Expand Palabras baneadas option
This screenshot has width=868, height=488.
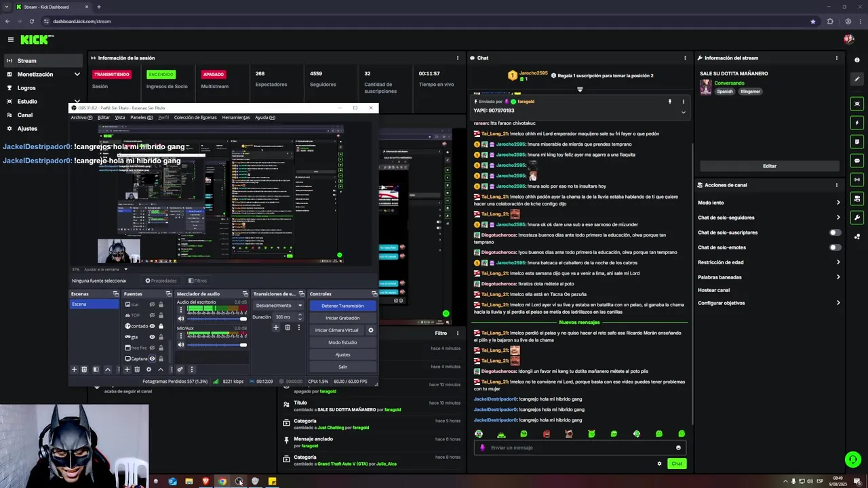click(838, 277)
